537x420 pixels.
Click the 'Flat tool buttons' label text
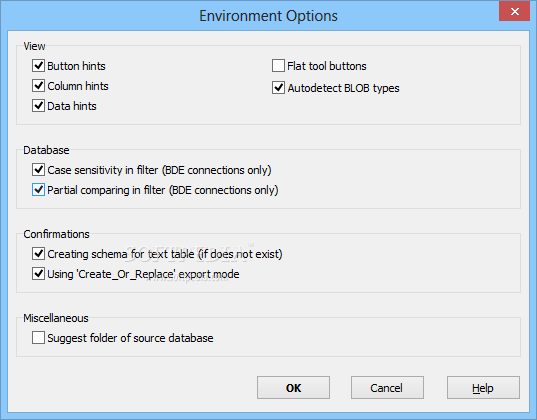[327, 66]
